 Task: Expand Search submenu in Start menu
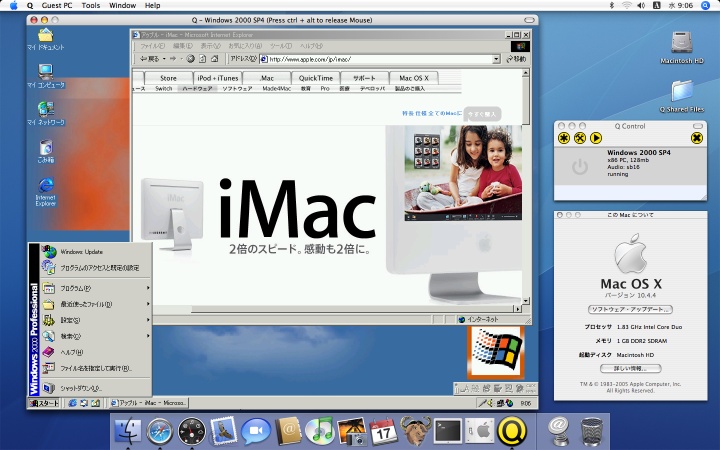point(96,336)
